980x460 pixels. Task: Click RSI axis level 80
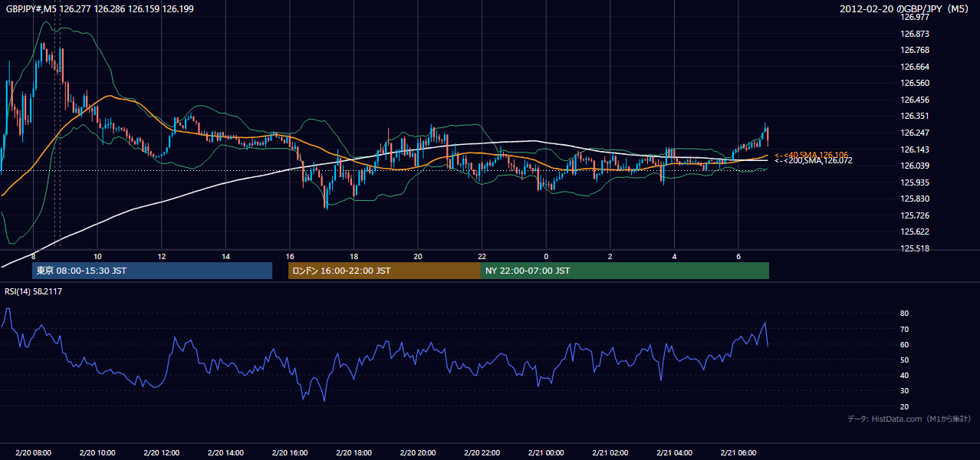pyautogui.click(x=904, y=314)
